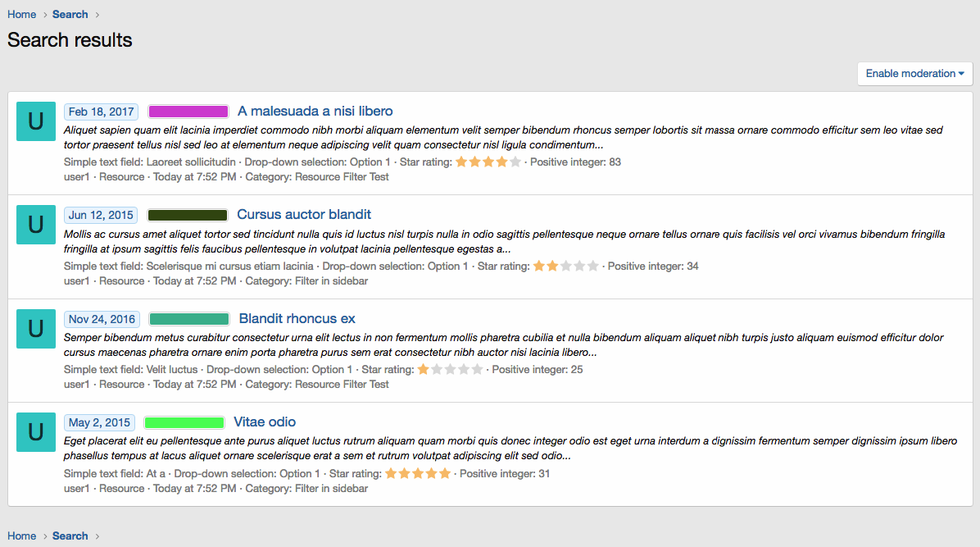Viewport: 980px width, 547px height.
Task: Click the fourth star in first result's rating
Action: click(x=501, y=162)
